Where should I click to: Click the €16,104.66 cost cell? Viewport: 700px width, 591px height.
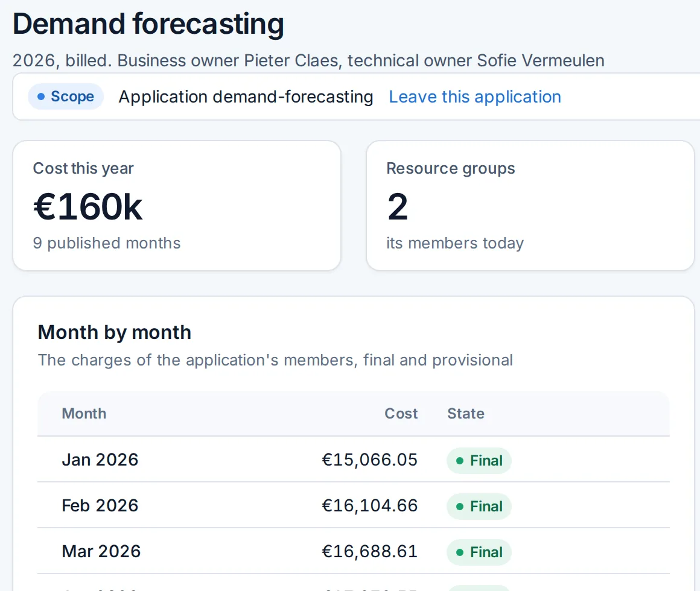click(x=370, y=506)
